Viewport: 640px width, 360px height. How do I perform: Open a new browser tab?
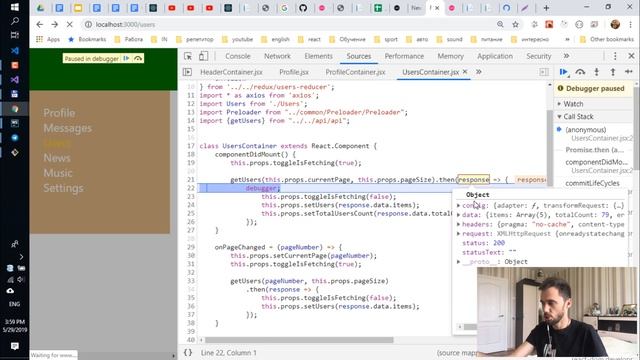pos(546,8)
